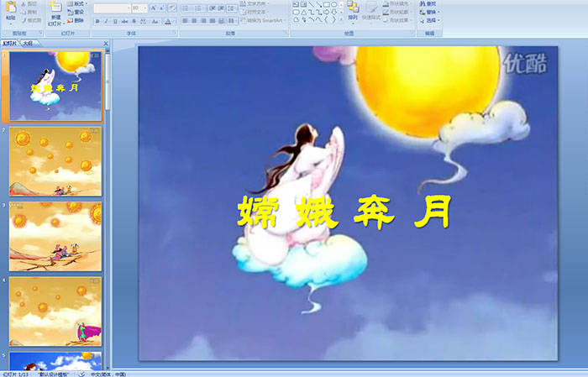Click the Find (查找) binoculars button
This screenshot has height=377, width=588.
(428, 3)
